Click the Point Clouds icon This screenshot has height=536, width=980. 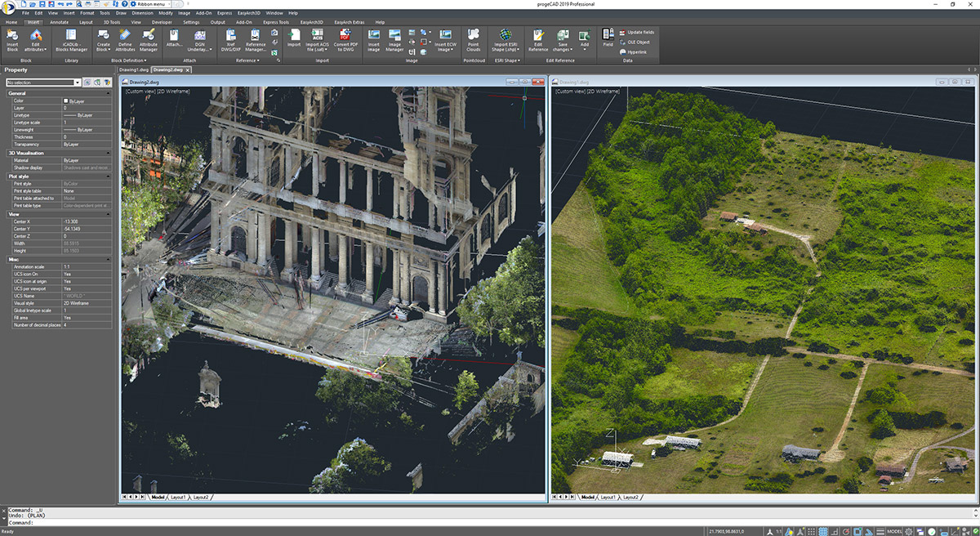click(x=473, y=42)
